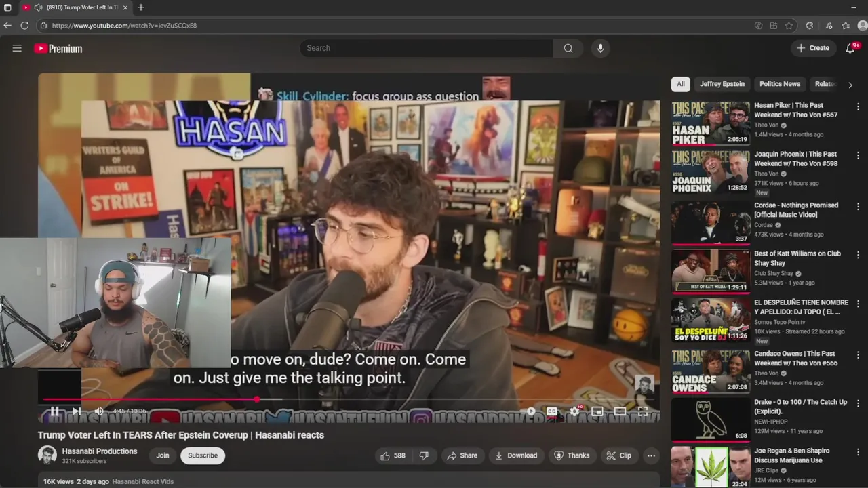The image size is (868, 488).
Task: Select the partially visible Related chip
Action: click(825, 84)
